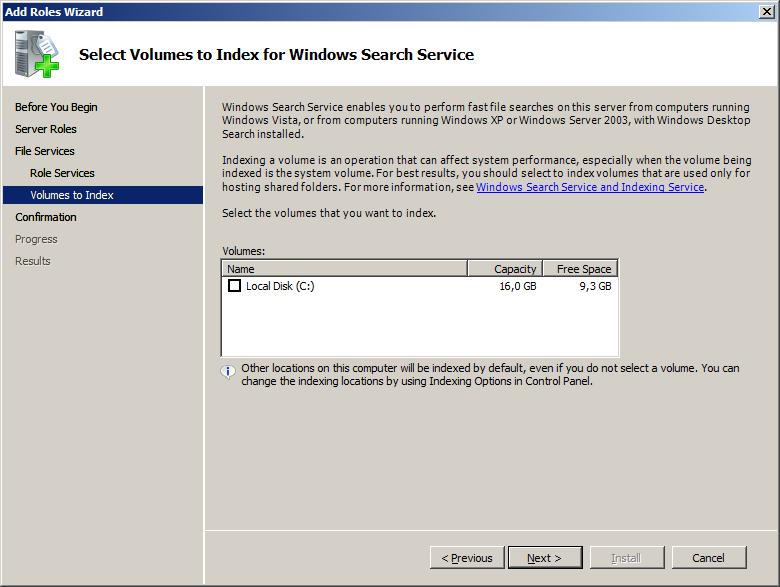Check the Local Disk (C:) volume checkbox

[x=234, y=286]
